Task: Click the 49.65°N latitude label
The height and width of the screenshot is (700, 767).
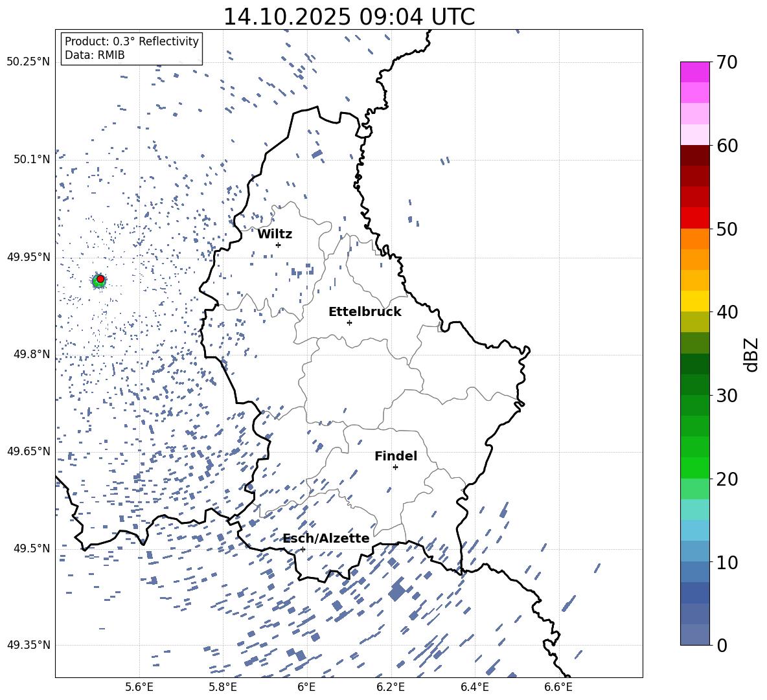Action: (x=29, y=451)
